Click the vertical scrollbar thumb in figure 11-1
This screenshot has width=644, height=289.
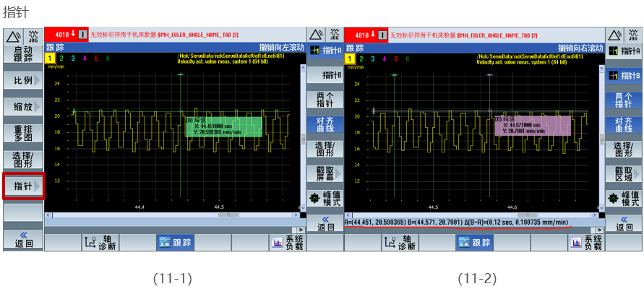[x=304, y=138]
